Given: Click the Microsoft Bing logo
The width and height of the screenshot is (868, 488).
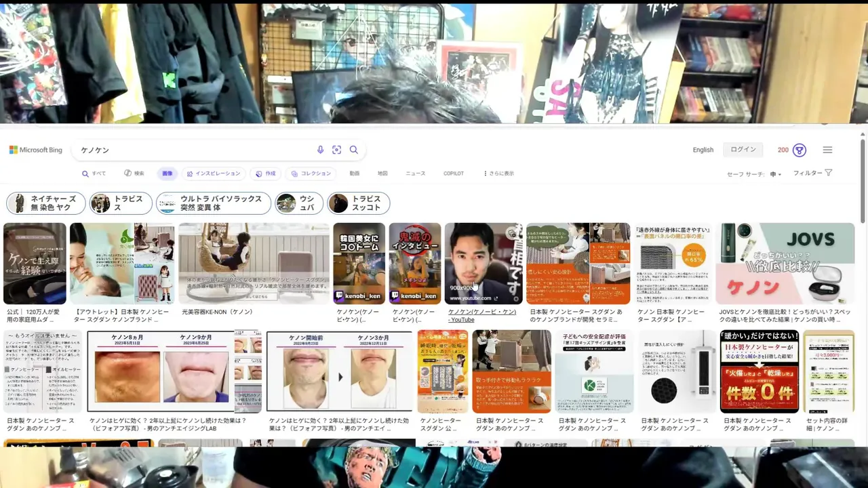Looking at the screenshot, I should point(36,150).
